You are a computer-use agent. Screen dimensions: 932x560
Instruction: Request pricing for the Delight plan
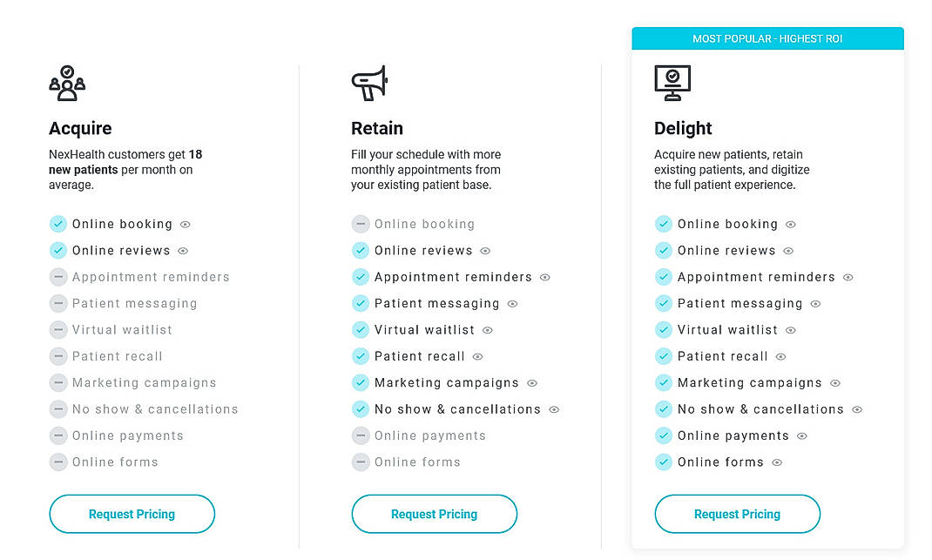point(737,514)
